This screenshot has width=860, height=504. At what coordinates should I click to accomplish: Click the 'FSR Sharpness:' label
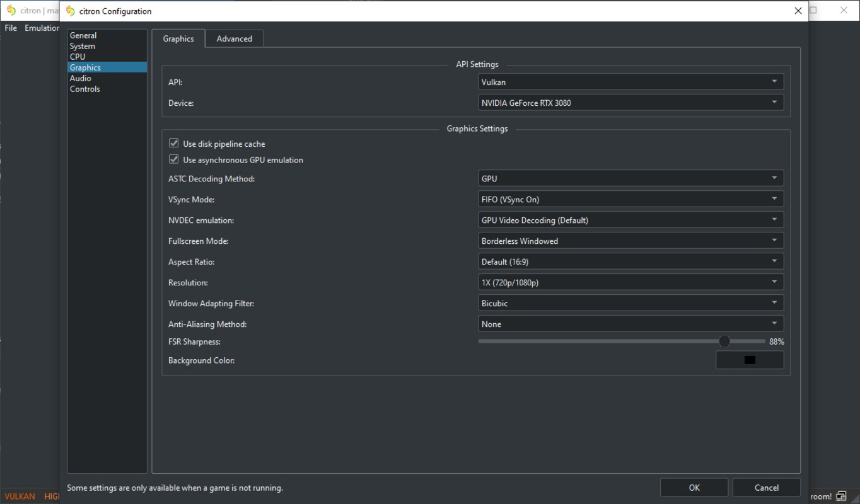pyautogui.click(x=194, y=341)
